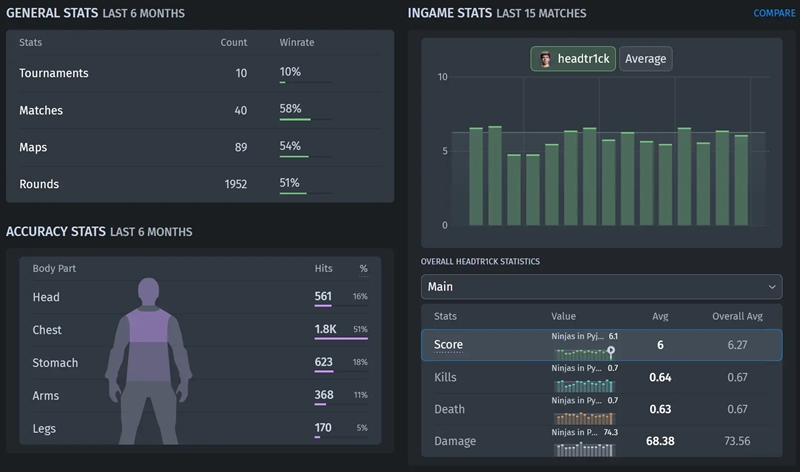Click the headtr1ck player avatar icon
800x472 pixels.
545,59
